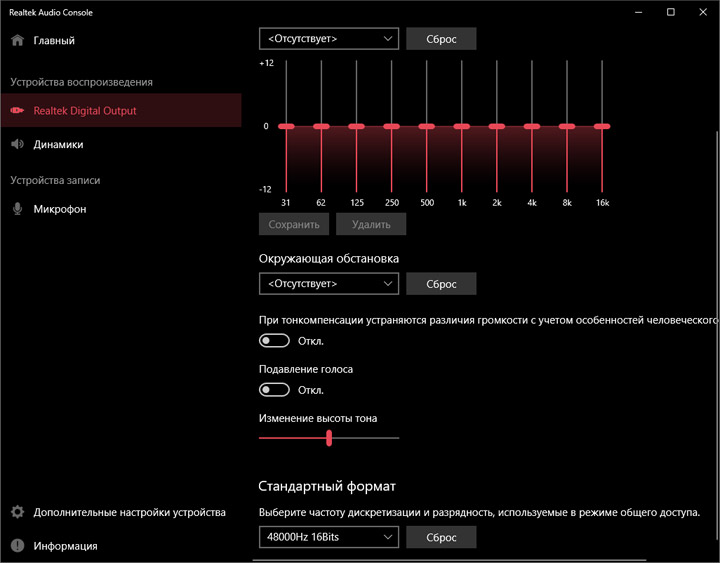Select Realtek Digital Output device
Viewport: 720px width, 563px height.
tap(121, 110)
